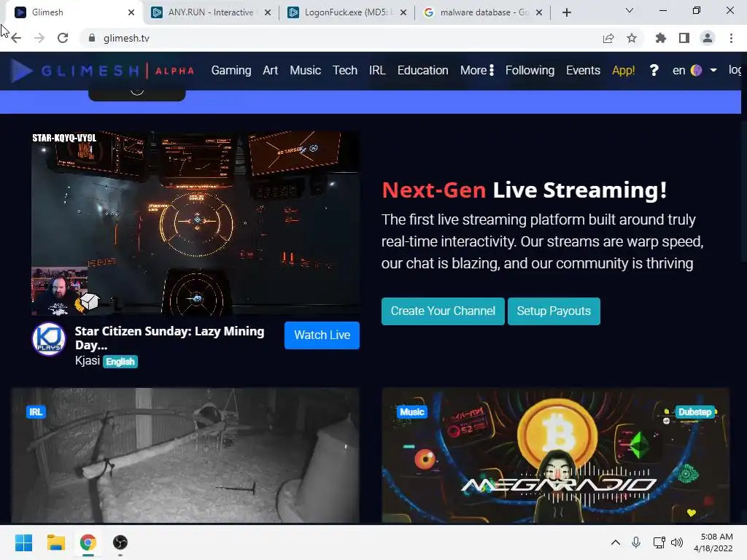
Task: Open the Music category
Action: click(x=306, y=71)
